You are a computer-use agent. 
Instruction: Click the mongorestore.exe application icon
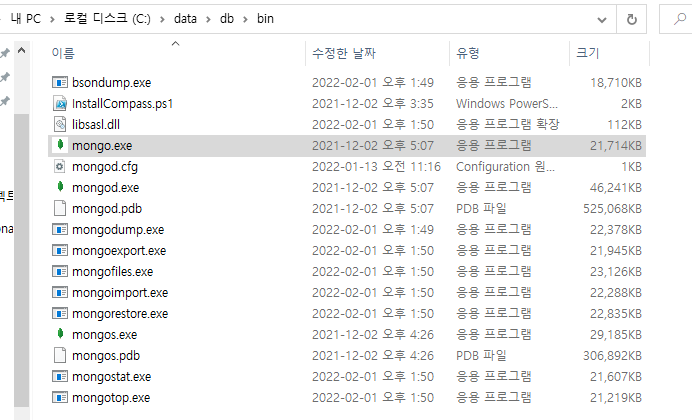(60, 314)
